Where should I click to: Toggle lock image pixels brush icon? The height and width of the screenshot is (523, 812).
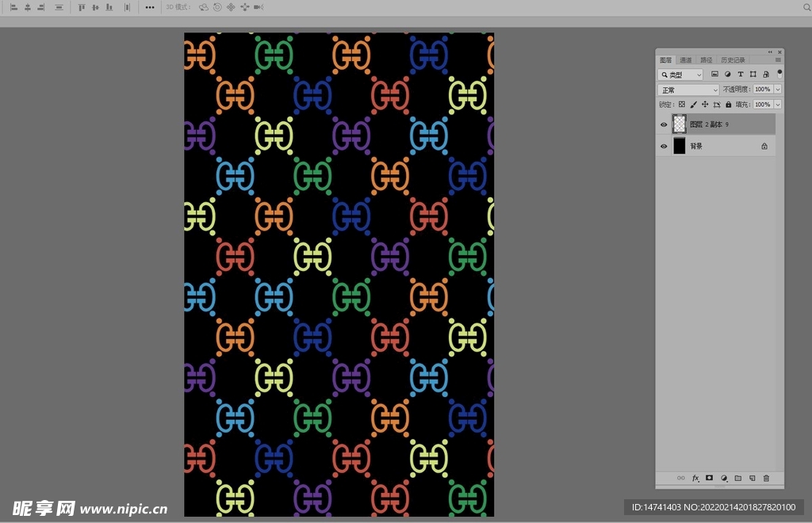693,105
